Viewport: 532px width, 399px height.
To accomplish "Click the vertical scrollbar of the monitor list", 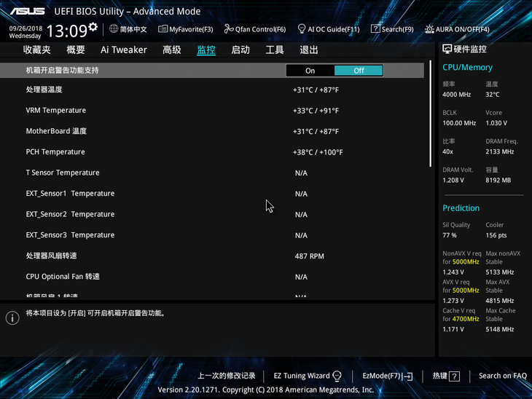I will coord(430,114).
